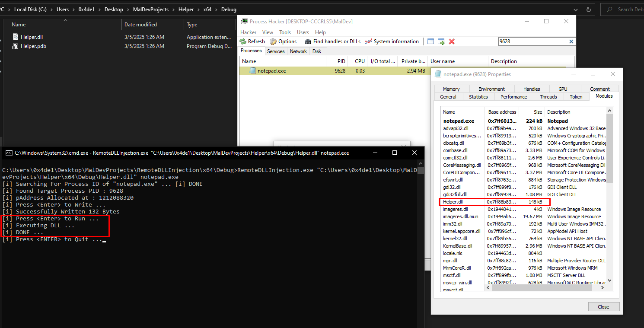Sort modules by the Base address column

pos(501,112)
